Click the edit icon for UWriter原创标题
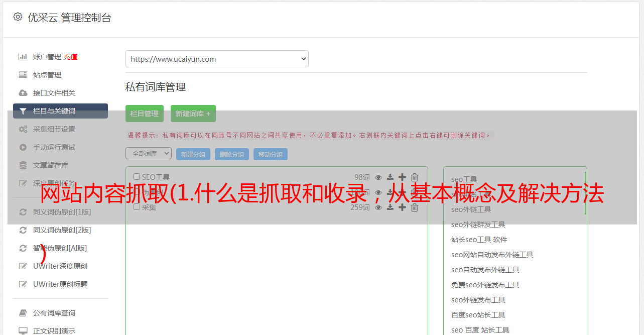 23,284
